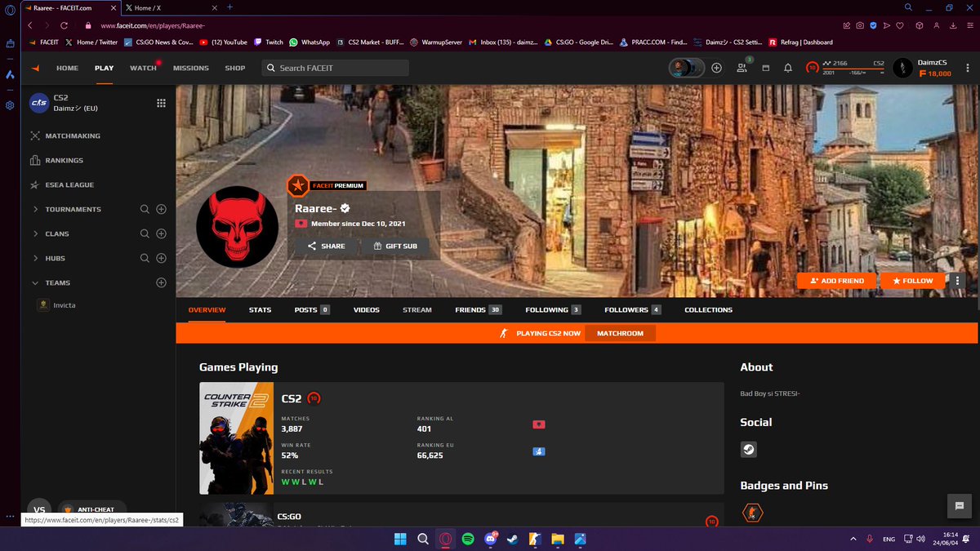The image size is (980, 551).
Task: Collapse the Teams section
Action: [x=36, y=282]
